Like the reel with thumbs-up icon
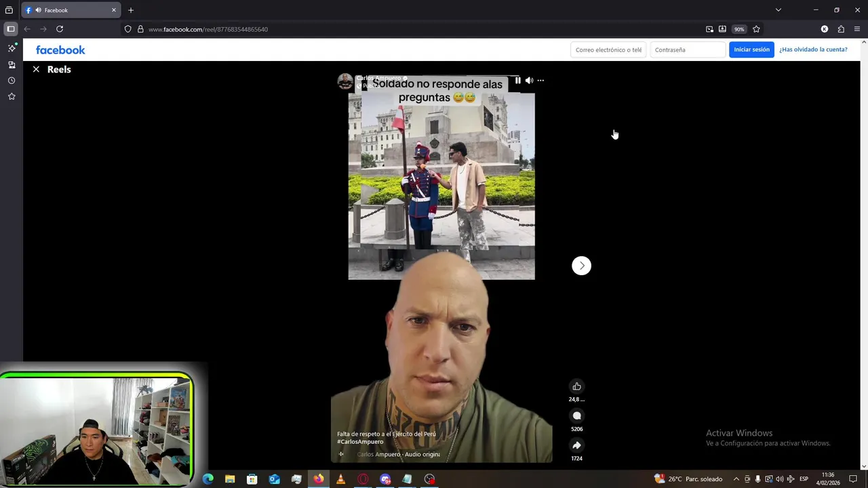 pyautogui.click(x=576, y=386)
